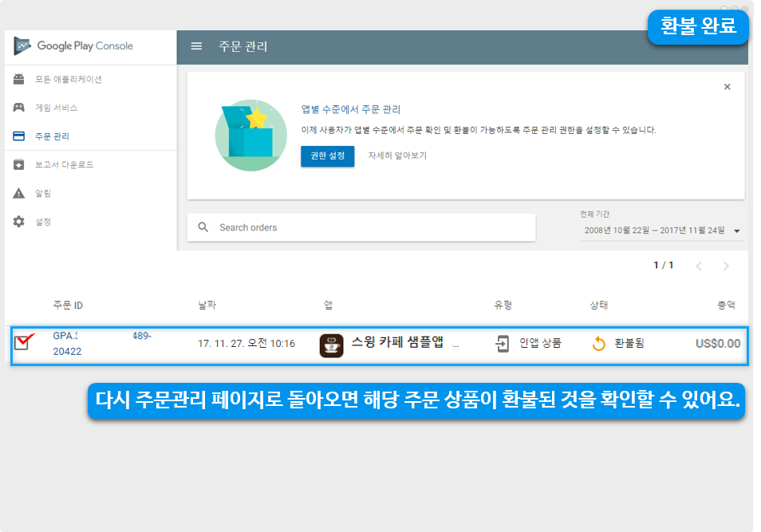Screen dimensions: 761x532
Task: Click the Search orders input field
Action: 371,227
